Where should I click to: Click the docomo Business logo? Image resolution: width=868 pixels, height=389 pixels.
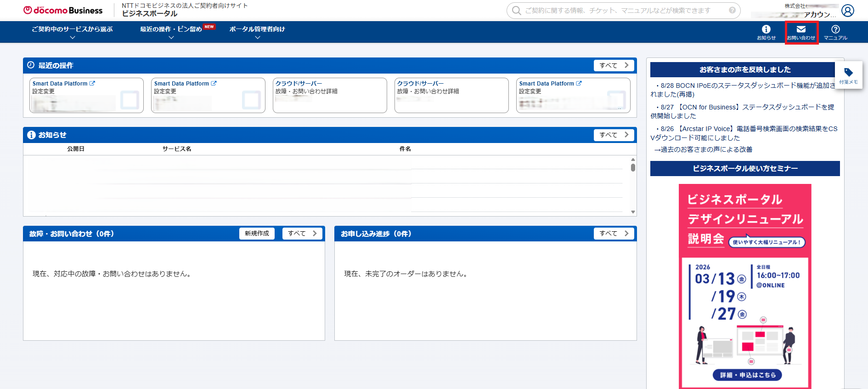coord(63,10)
